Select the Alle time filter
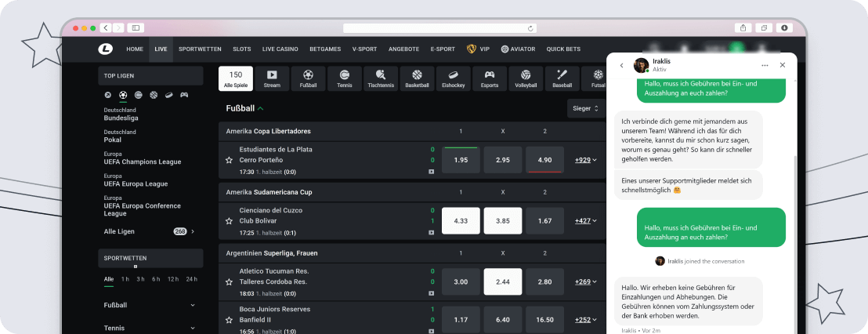The height and width of the screenshot is (334, 868). coord(108,279)
